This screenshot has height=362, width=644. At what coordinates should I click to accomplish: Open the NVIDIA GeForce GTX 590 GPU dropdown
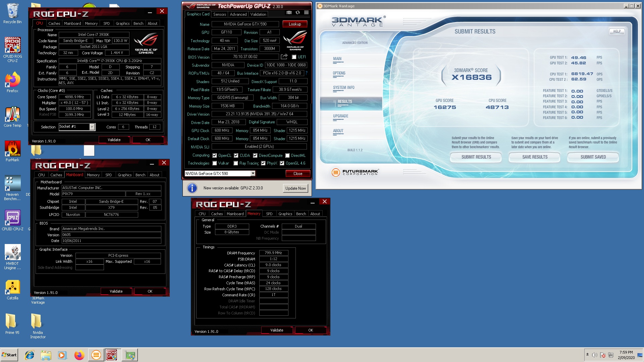tap(253, 174)
